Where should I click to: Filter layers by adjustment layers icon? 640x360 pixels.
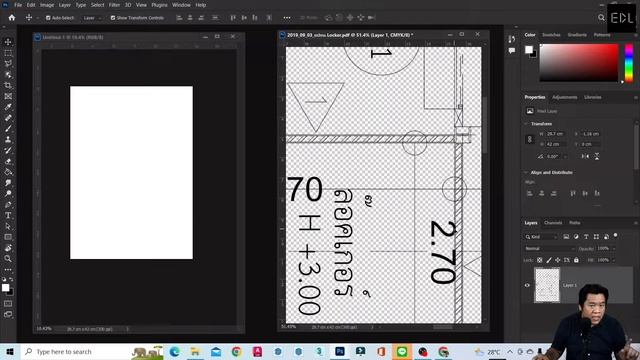click(576, 237)
